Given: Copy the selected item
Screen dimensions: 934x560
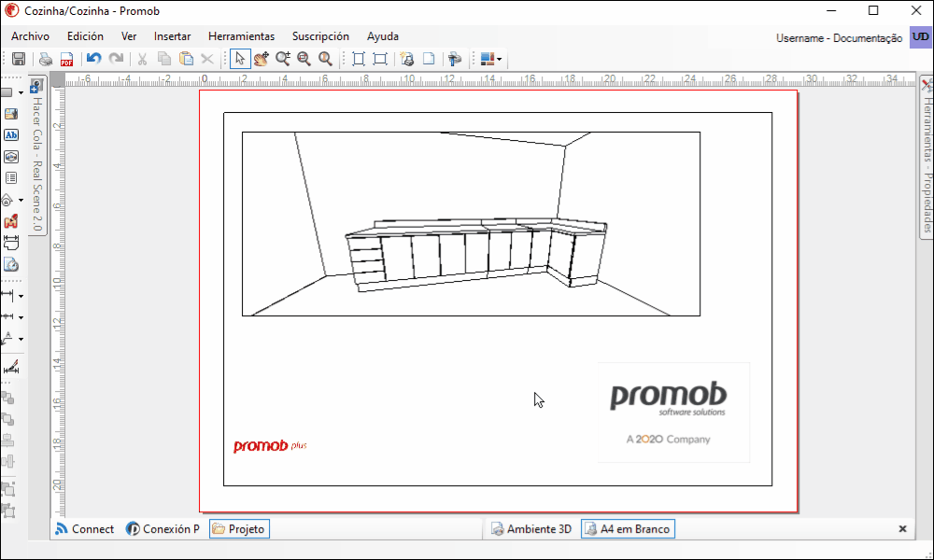Looking at the screenshot, I should tap(163, 59).
